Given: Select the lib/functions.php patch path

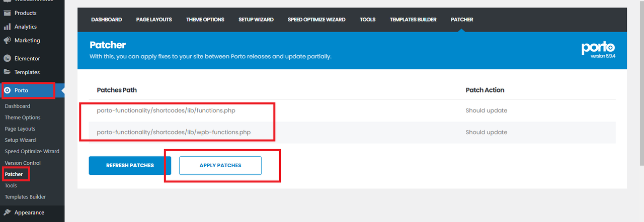Looking at the screenshot, I should tap(166, 110).
